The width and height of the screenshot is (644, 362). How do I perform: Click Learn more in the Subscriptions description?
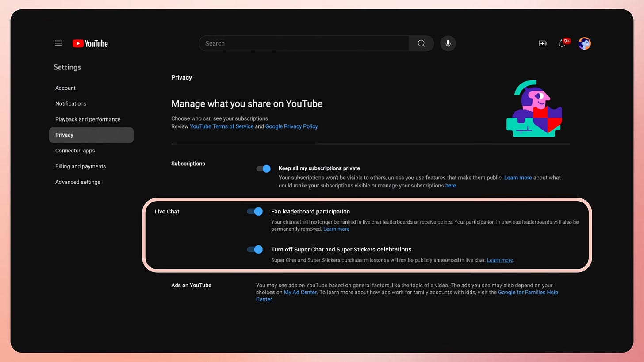pyautogui.click(x=518, y=178)
